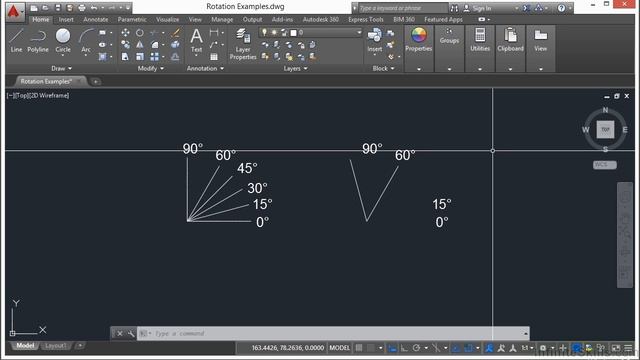The width and height of the screenshot is (640, 360).
Task: Click the Groups icon
Action: [x=449, y=32]
